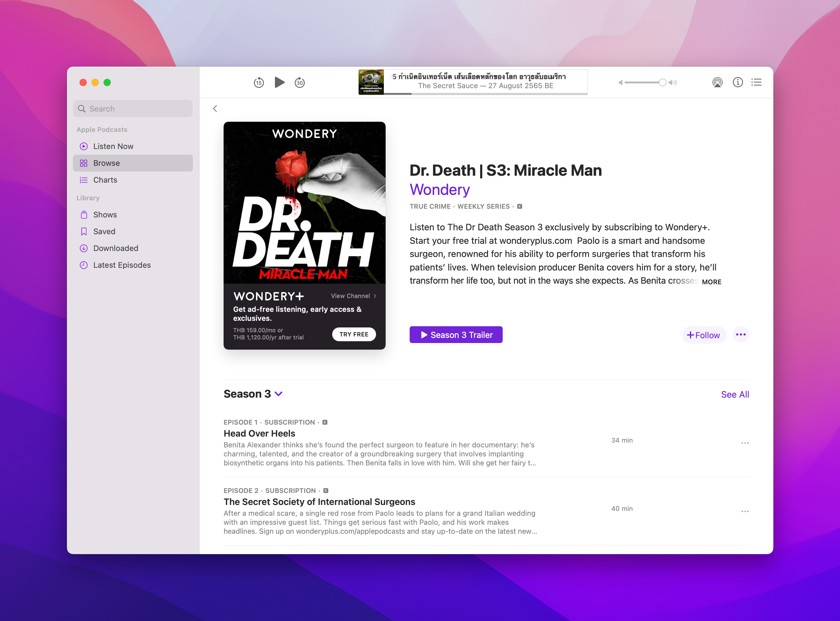Click the TRY FREE button

pyautogui.click(x=354, y=334)
